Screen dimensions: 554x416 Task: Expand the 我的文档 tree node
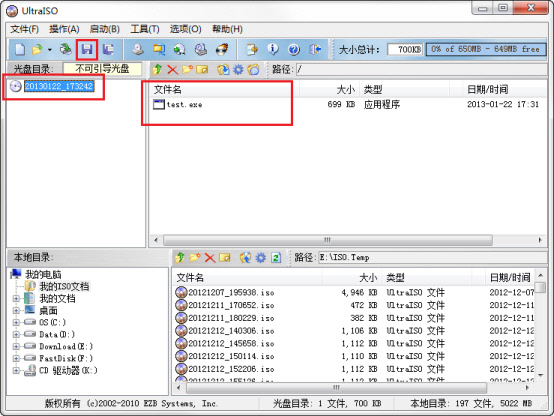click(x=16, y=299)
